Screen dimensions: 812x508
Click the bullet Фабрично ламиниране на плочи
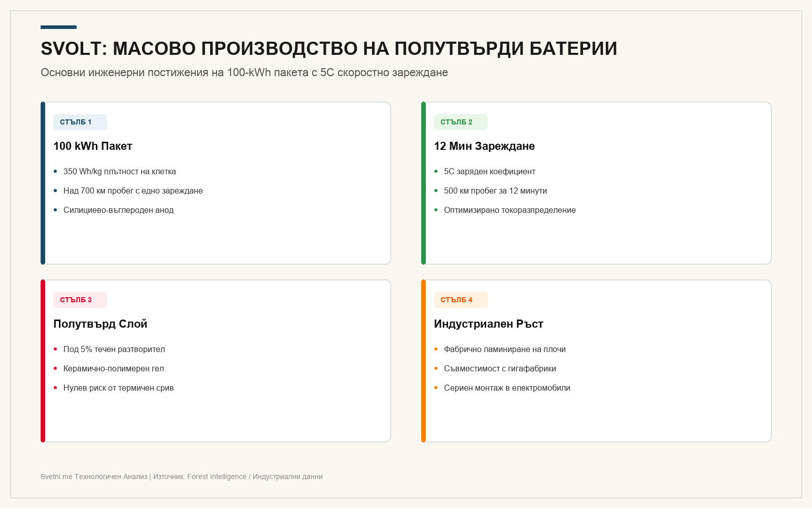[505, 350]
